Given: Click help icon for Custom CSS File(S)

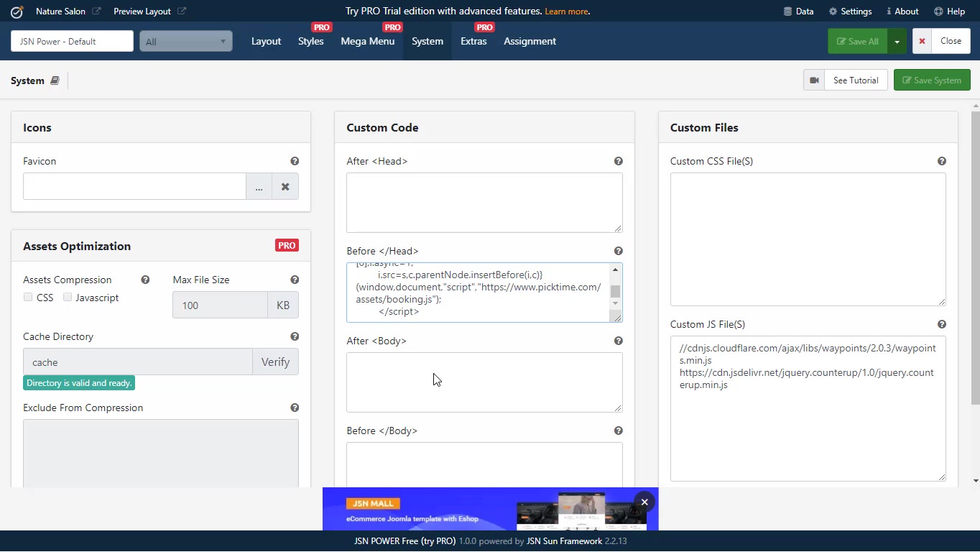Looking at the screenshot, I should (x=941, y=162).
